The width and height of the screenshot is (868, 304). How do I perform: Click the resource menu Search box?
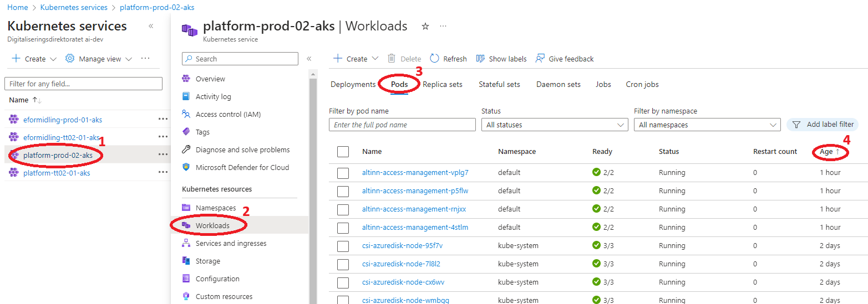tap(240, 59)
